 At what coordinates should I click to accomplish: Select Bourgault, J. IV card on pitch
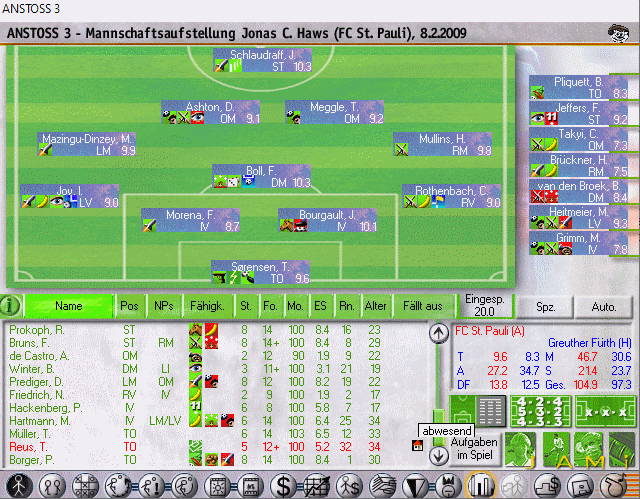pos(327,220)
